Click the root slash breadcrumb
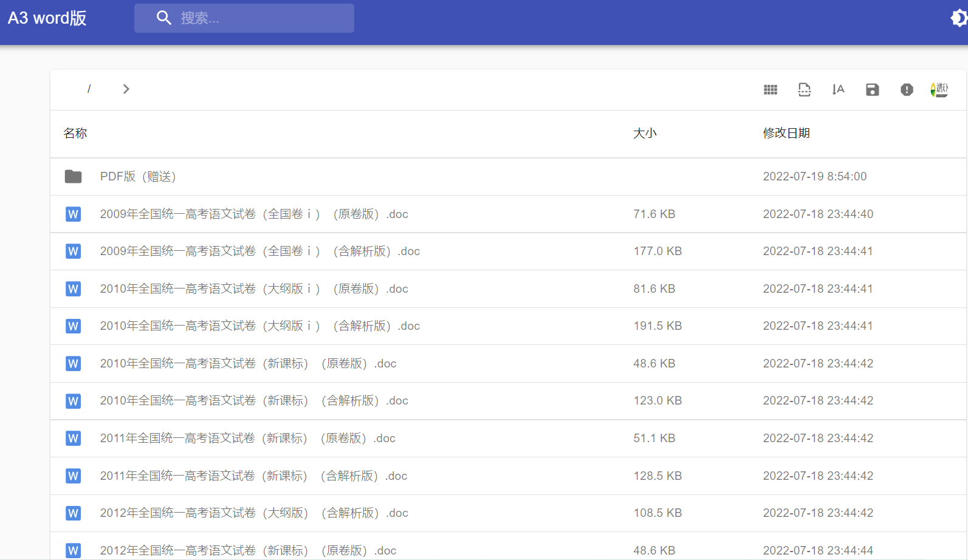 point(89,89)
